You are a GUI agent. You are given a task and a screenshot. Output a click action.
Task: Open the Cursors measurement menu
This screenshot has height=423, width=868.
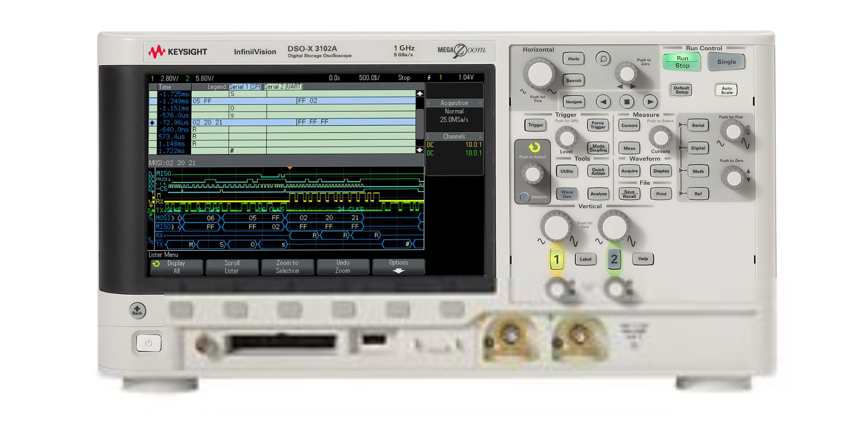pyautogui.click(x=628, y=125)
